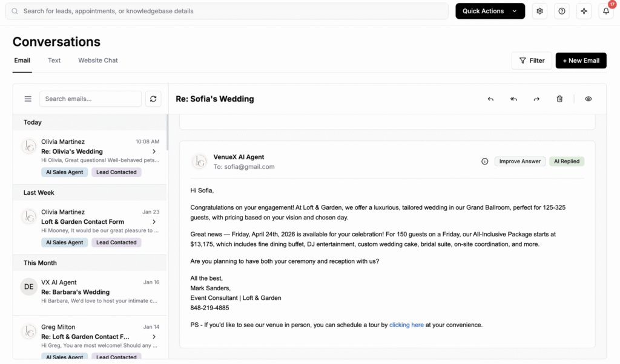Switch to the Text tab

(x=54, y=60)
